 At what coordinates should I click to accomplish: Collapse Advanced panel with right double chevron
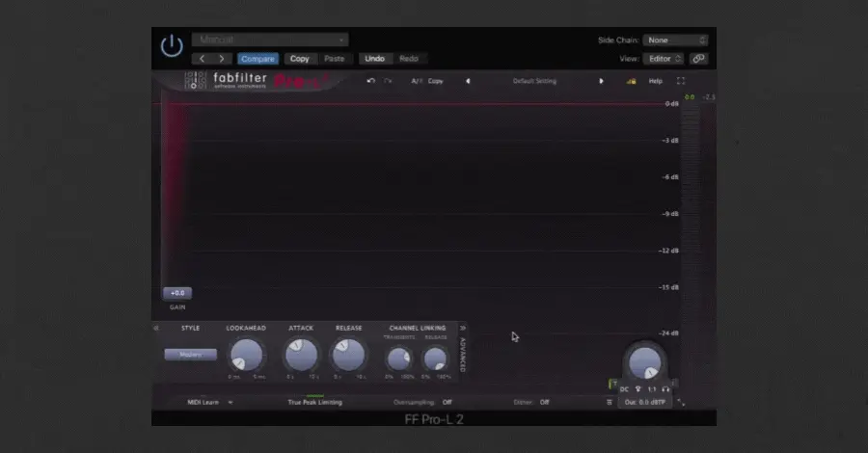(x=463, y=328)
